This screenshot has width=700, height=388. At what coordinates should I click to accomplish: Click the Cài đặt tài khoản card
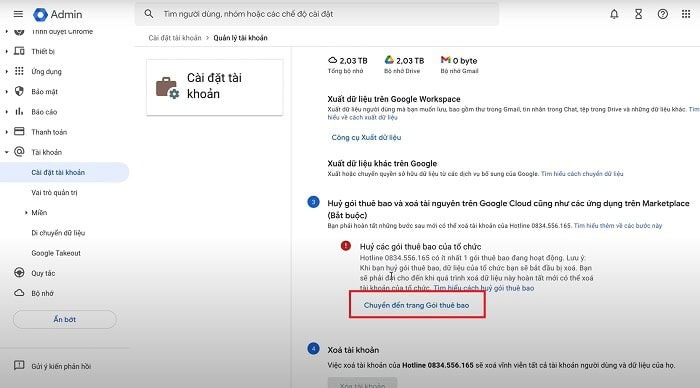(x=214, y=87)
